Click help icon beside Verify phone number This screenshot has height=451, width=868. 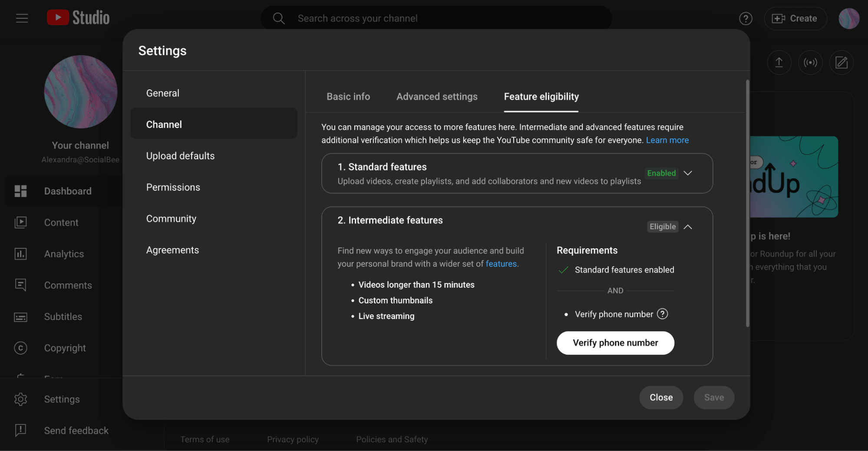662,314
